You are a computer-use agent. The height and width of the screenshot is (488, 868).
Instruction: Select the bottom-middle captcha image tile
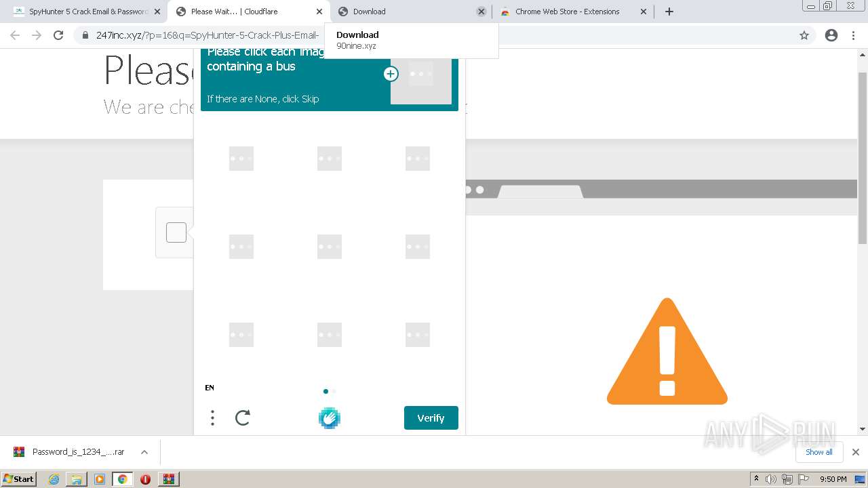click(330, 335)
